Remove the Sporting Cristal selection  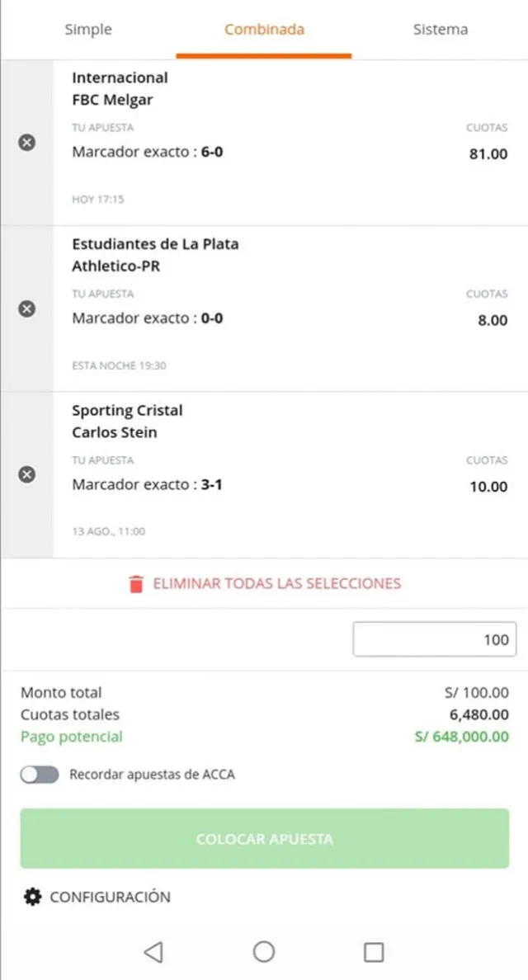click(27, 474)
